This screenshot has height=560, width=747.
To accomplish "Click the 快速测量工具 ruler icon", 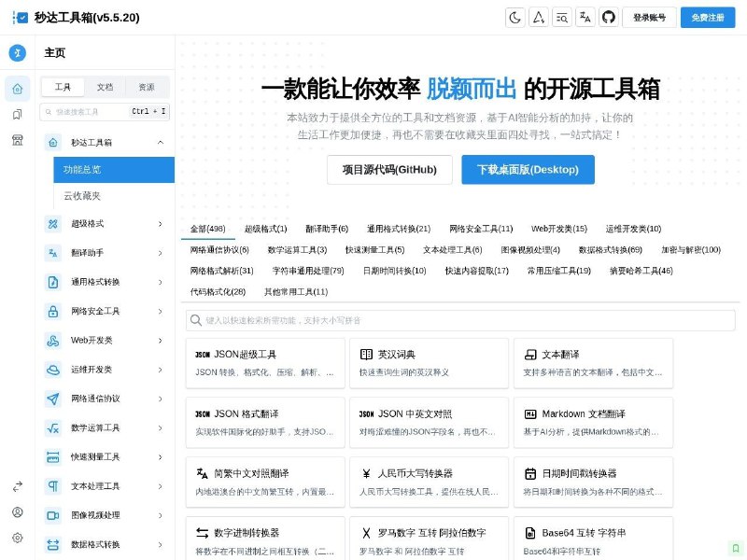I will pos(53,457).
